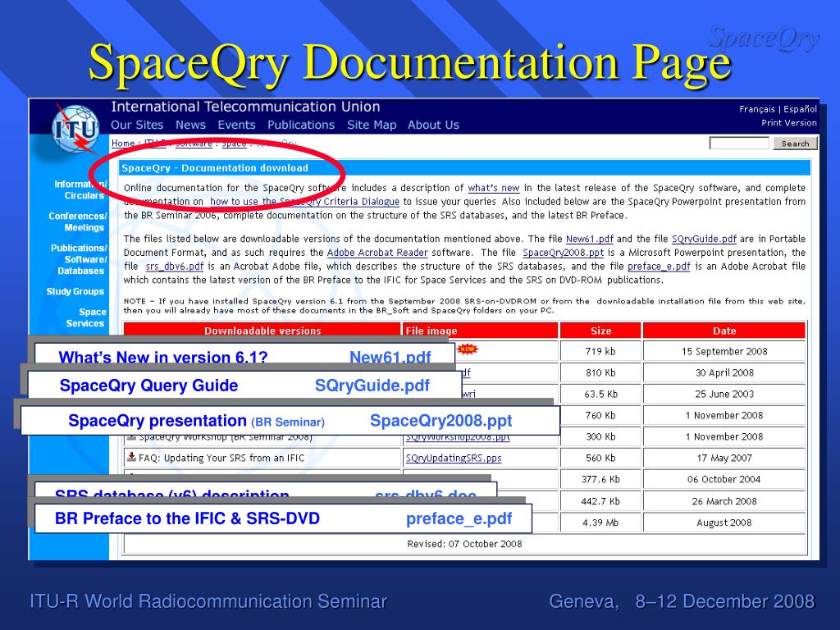Open the Our Sites menu
Viewport: 840px width, 630px height.
click(x=137, y=125)
